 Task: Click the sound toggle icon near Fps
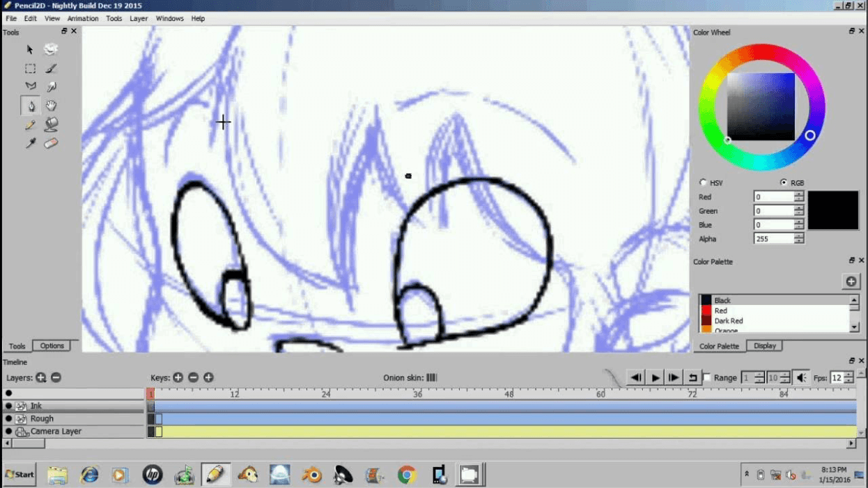point(800,377)
